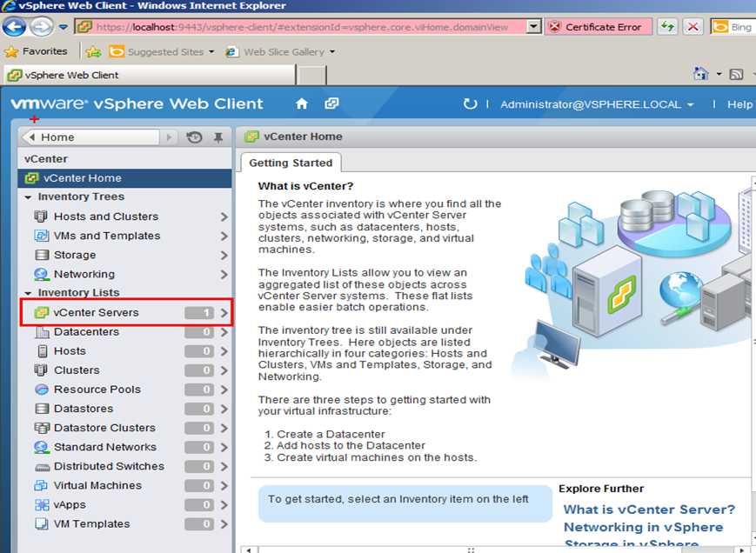Click the Datastores icon

tap(42, 409)
